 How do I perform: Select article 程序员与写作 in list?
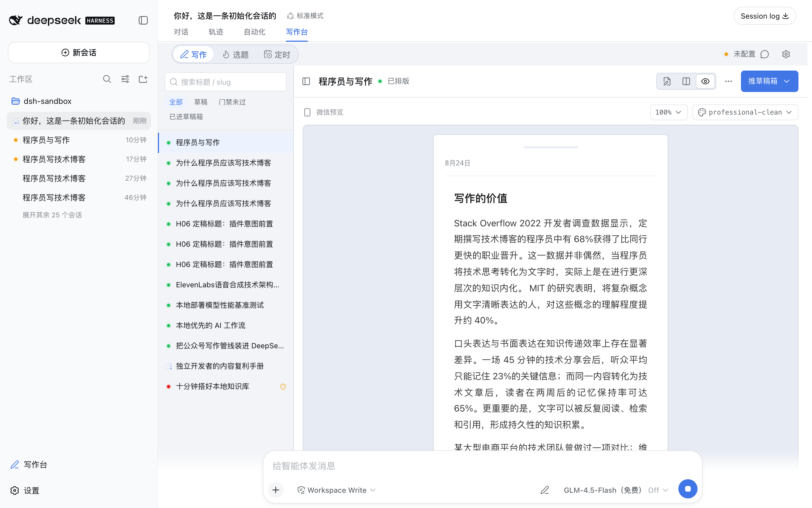(226, 143)
